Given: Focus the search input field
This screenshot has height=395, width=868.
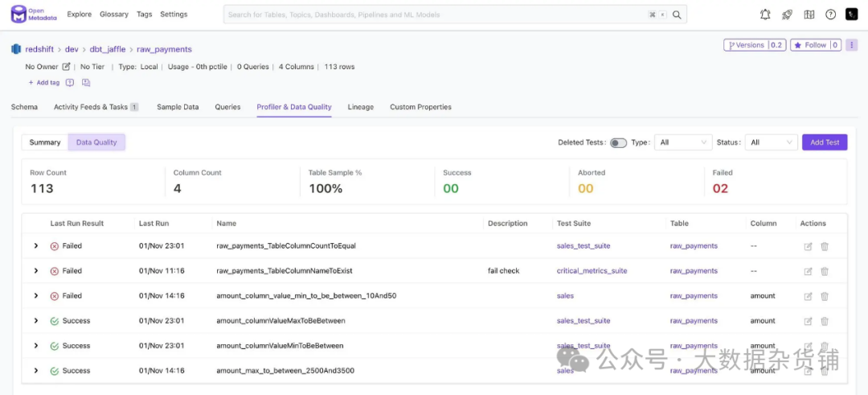Looking at the screenshot, I should (434, 14).
